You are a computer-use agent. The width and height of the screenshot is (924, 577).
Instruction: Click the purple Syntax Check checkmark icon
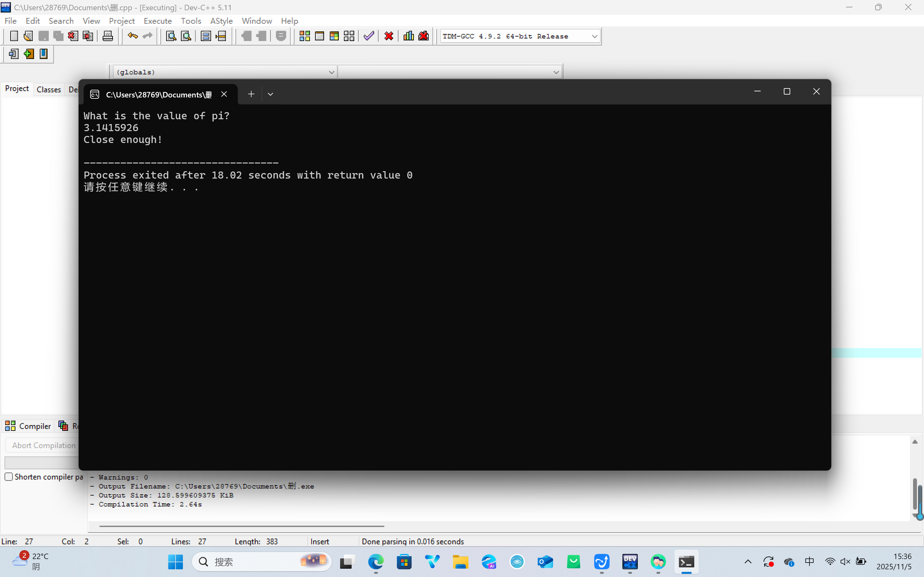[368, 36]
